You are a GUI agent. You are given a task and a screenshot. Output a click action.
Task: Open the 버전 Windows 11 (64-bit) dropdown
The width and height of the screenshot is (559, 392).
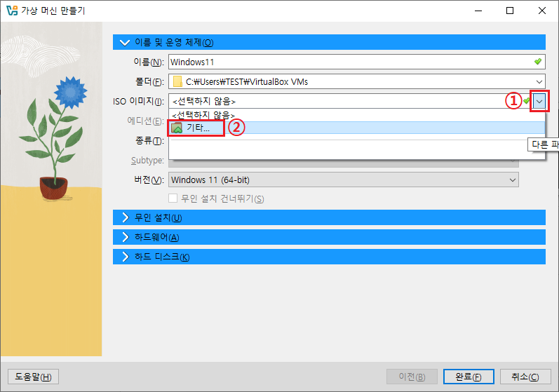(x=512, y=180)
